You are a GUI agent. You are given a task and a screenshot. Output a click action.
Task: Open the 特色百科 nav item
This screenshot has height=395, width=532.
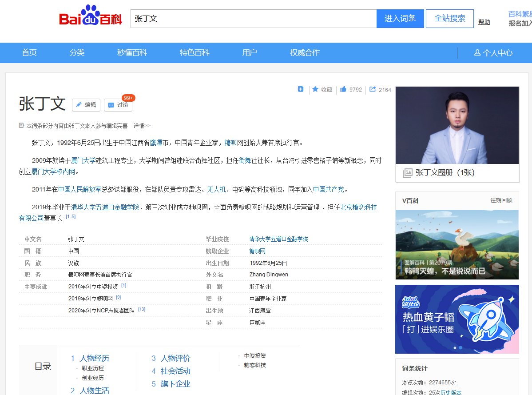[x=195, y=52]
